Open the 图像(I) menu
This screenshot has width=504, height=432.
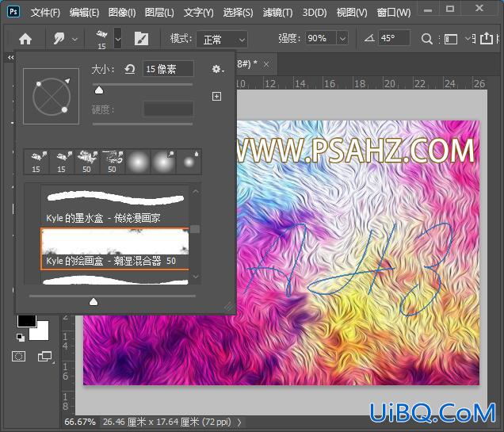point(122,13)
